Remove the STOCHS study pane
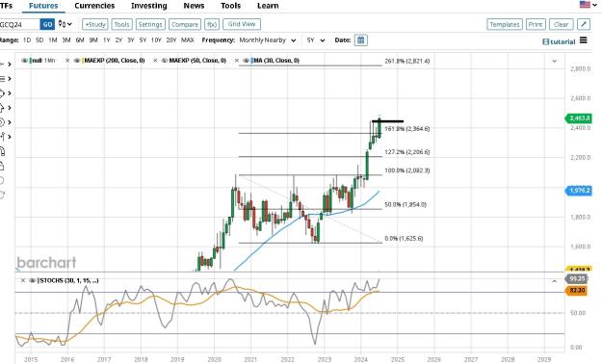The width and height of the screenshot is (602, 364). coord(23,280)
